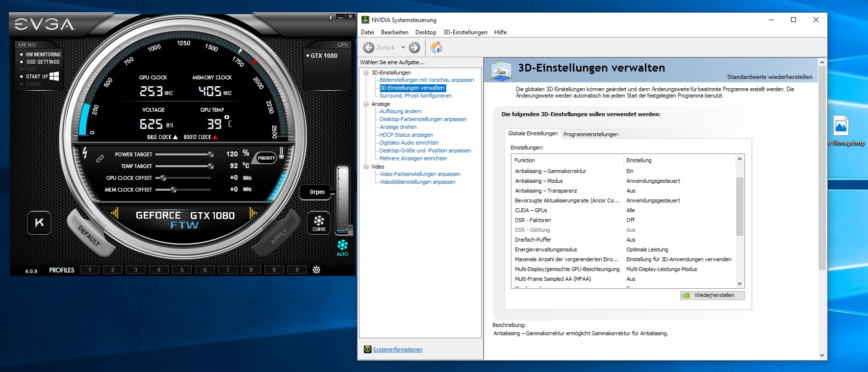
Task: Open the Hilfe menu
Action: (x=501, y=32)
